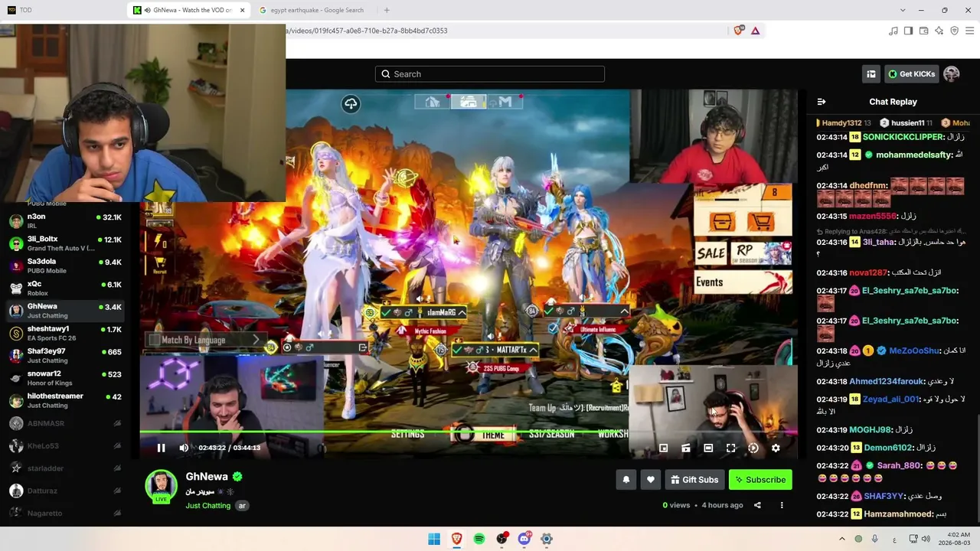Click SONICKICKCLIPPER username in chat
980x551 pixels.
pyautogui.click(x=903, y=137)
